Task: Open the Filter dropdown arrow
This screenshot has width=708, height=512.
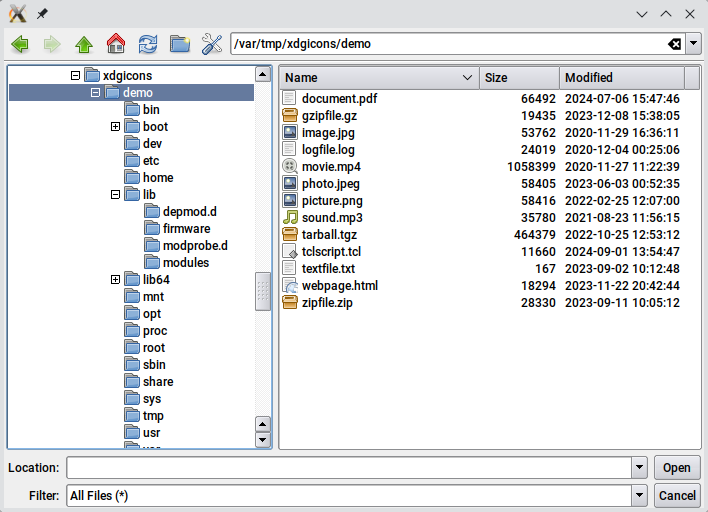Action: (639, 495)
